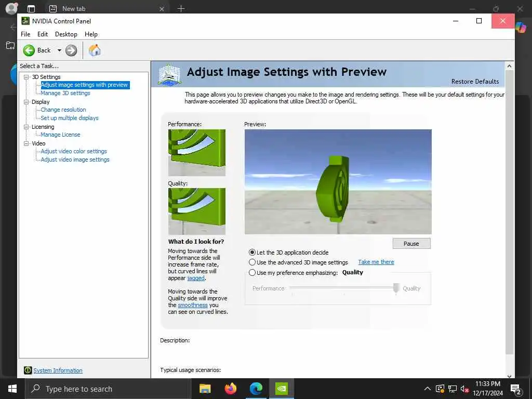Open Manage License
This screenshot has height=399, width=532.
coord(60,135)
